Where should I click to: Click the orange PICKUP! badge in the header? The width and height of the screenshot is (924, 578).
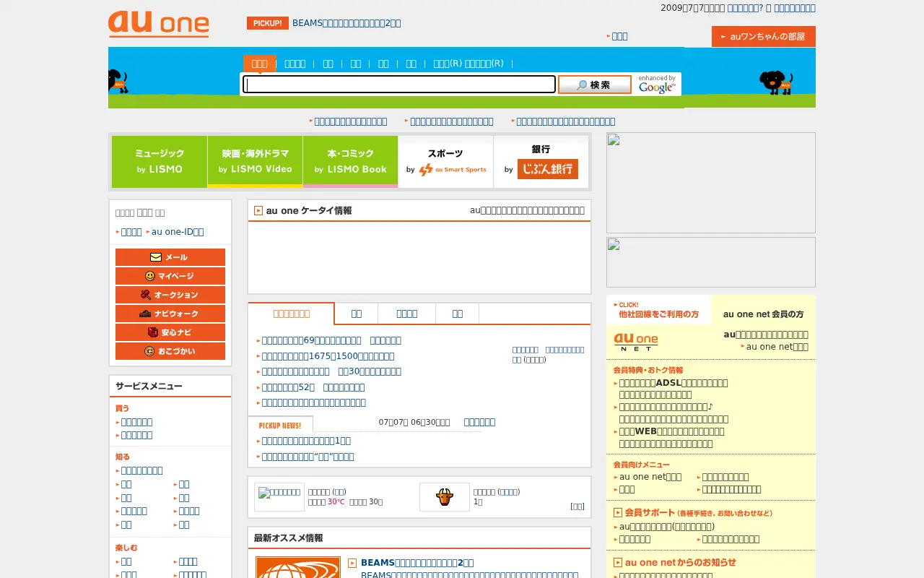(268, 23)
